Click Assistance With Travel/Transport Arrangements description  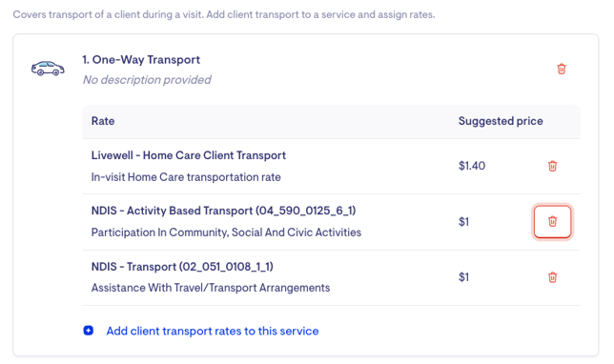click(x=211, y=288)
